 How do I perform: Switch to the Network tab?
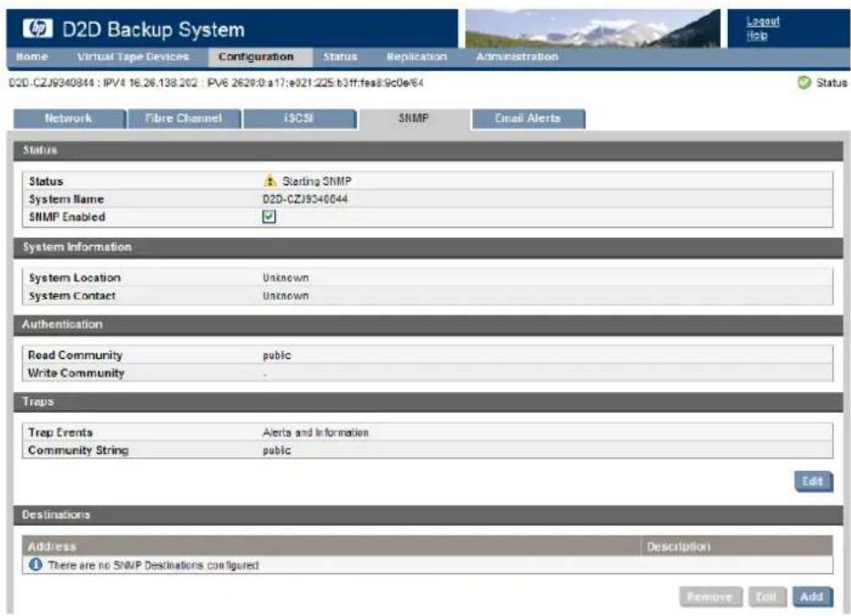69,118
